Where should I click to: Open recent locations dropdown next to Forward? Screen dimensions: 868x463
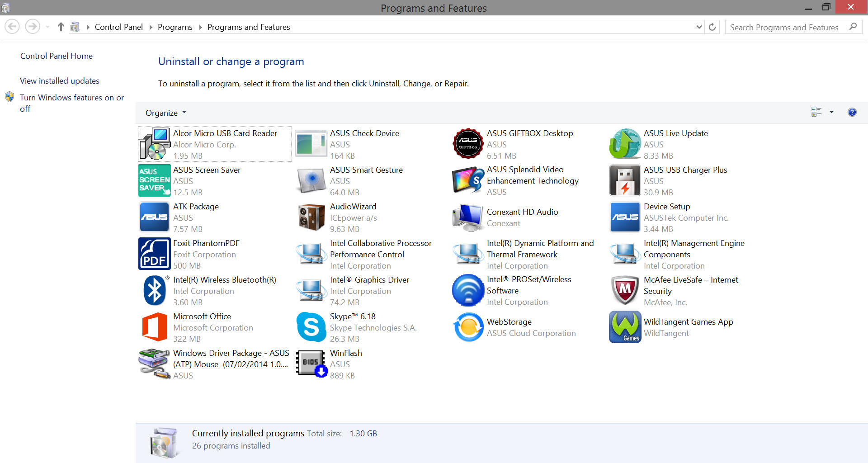click(47, 27)
